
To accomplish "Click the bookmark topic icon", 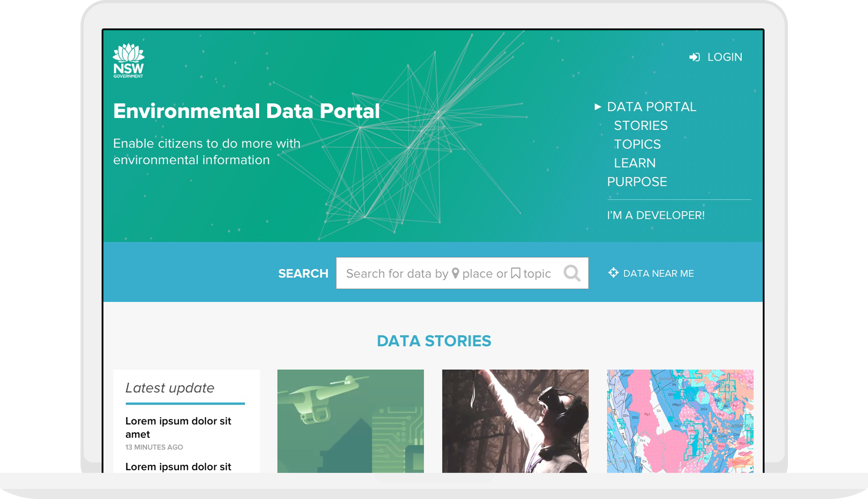I will click(x=516, y=273).
